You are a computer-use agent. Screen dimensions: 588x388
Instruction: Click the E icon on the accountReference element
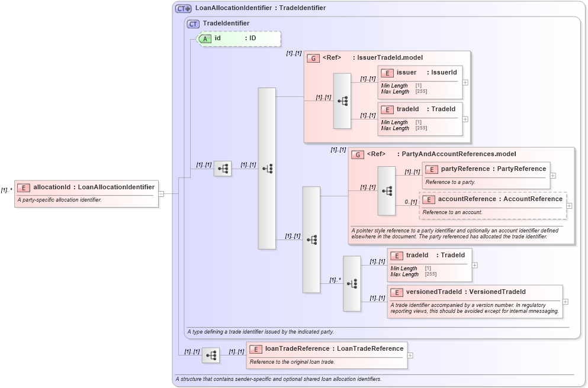click(429, 199)
